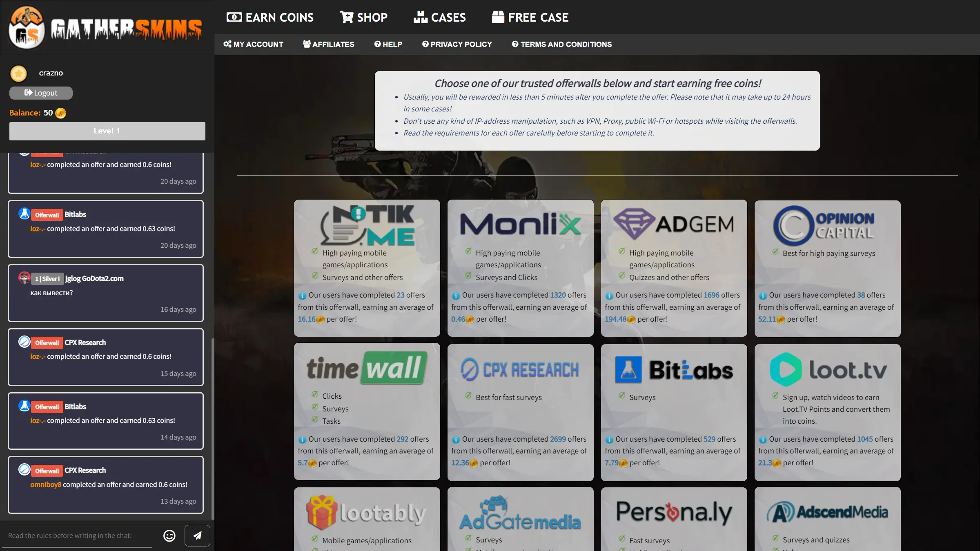Open the lootably offerwall
The height and width of the screenshot is (551, 980).
click(x=367, y=519)
